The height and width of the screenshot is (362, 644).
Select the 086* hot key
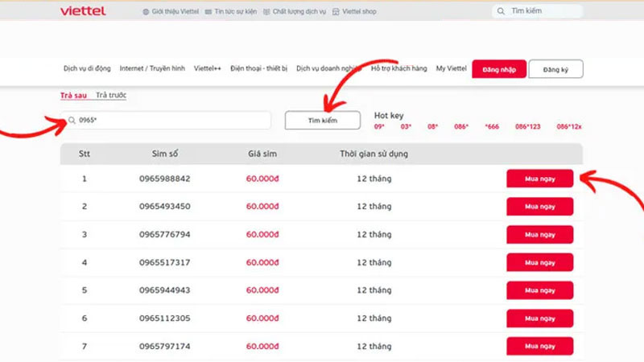[460, 127]
